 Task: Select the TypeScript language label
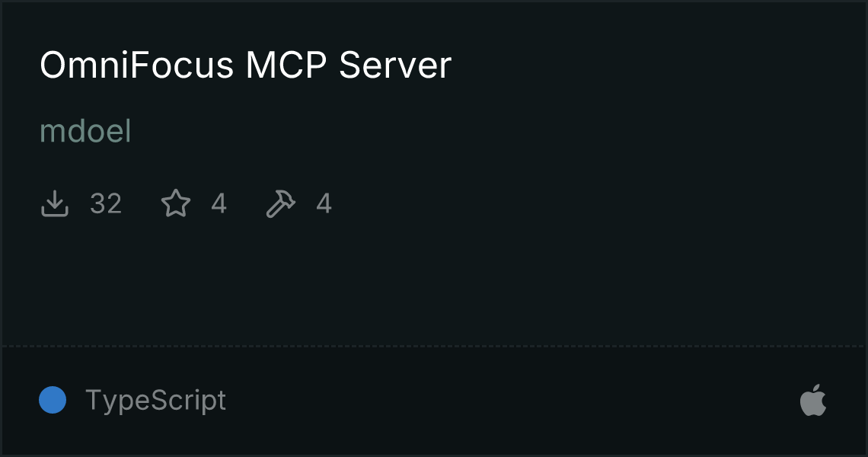point(155,401)
